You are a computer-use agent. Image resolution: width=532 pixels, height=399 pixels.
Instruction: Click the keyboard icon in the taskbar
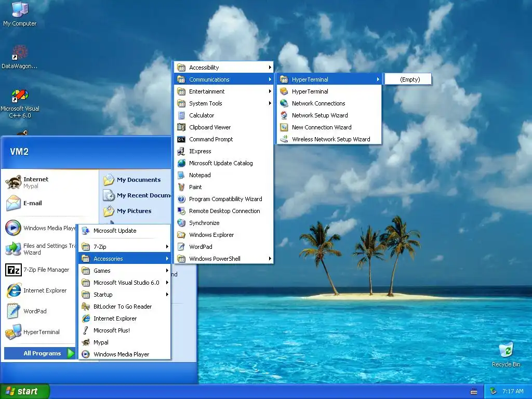(474, 392)
